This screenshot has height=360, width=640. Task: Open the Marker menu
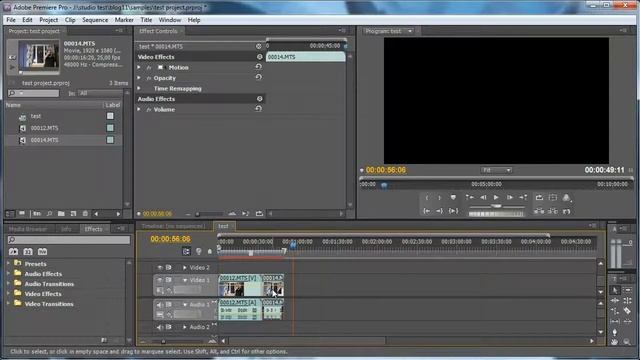[x=124, y=20]
